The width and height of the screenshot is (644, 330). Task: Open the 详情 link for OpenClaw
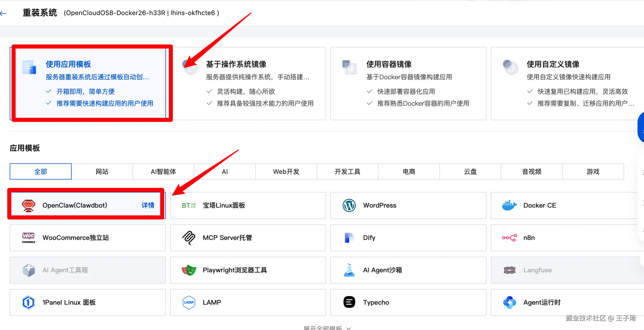[x=148, y=205]
